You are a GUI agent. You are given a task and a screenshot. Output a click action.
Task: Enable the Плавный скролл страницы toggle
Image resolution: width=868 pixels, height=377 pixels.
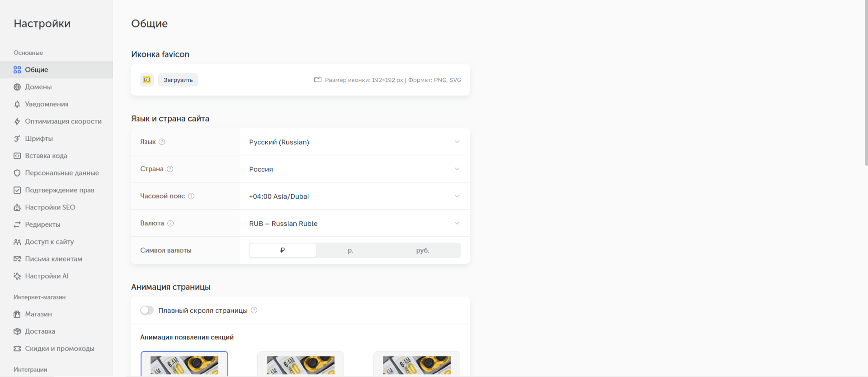pyautogui.click(x=147, y=310)
